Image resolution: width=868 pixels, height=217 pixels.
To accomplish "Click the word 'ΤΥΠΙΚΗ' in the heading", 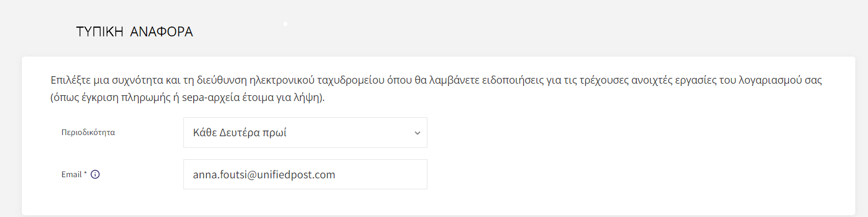I will (x=100, y=32).
